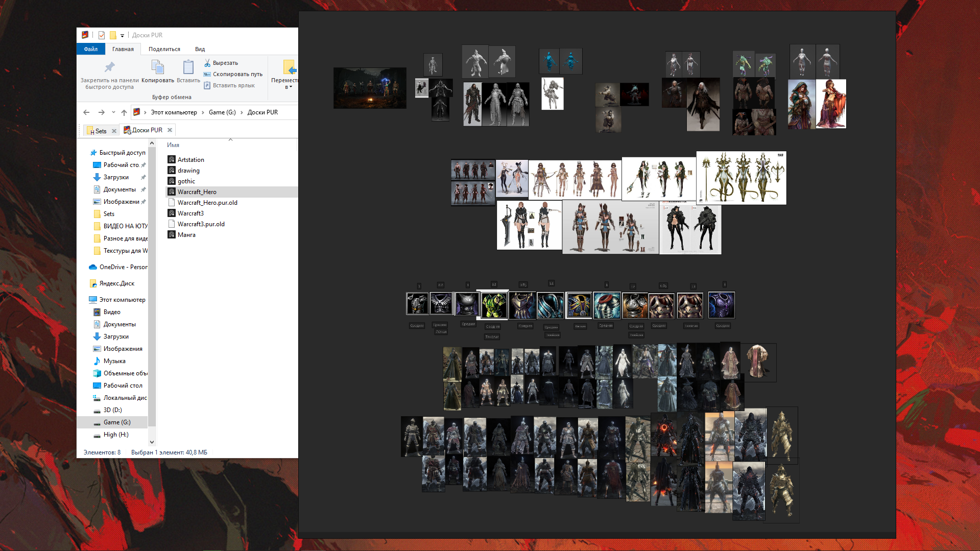Close the Доски PUR folder tab

[170, 130]
